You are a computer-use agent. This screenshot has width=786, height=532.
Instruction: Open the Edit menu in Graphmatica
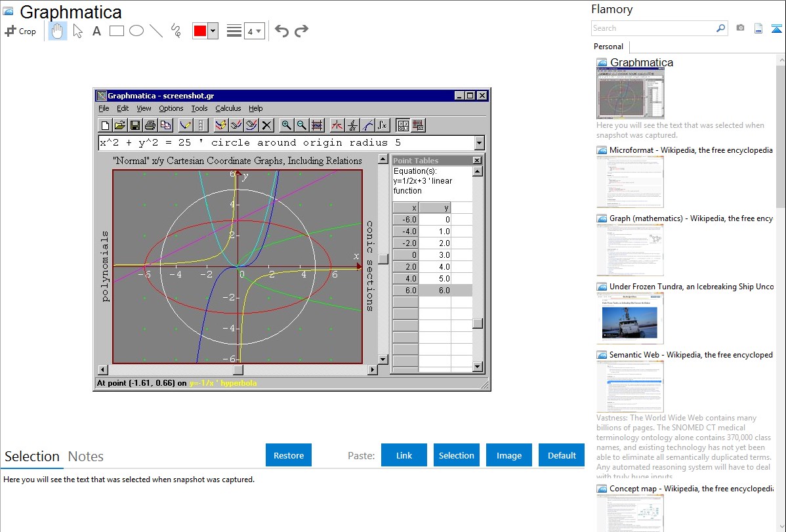(123, 108)
